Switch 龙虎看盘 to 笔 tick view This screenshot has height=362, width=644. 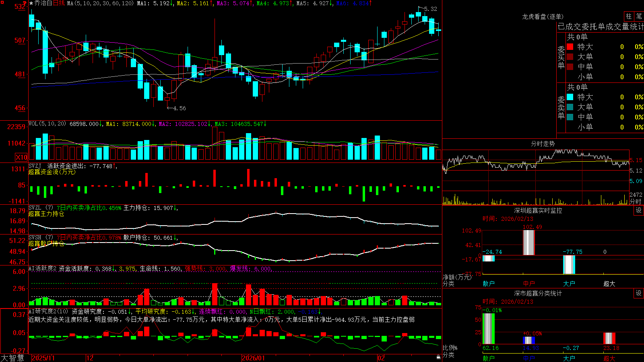coord(639,16)
